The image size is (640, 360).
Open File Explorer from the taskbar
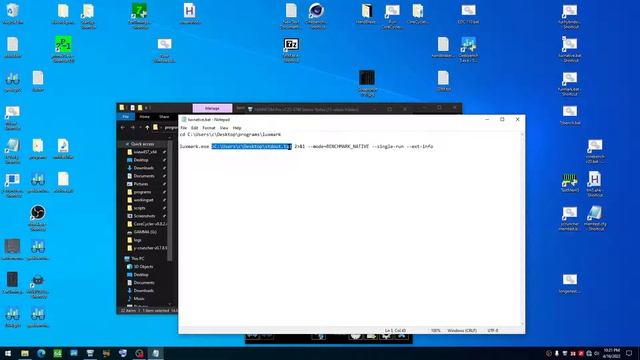[25, 353]
